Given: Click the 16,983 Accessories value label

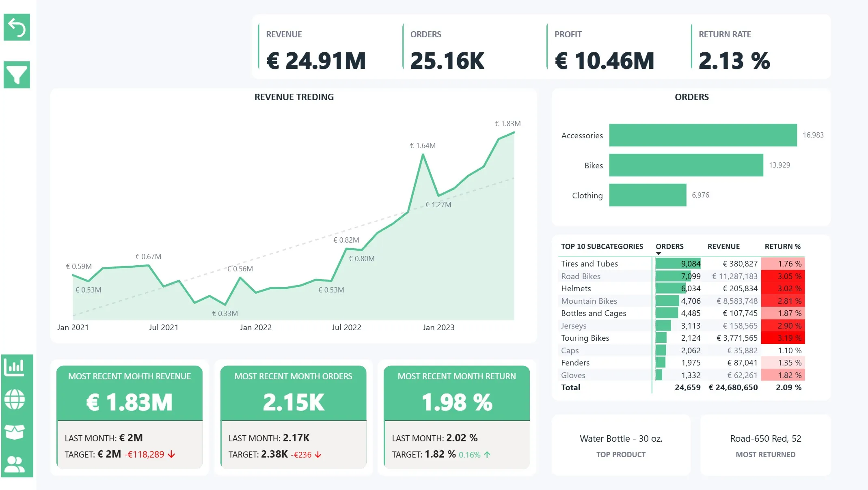Looking at the screenshot, I should coord(813,135).
